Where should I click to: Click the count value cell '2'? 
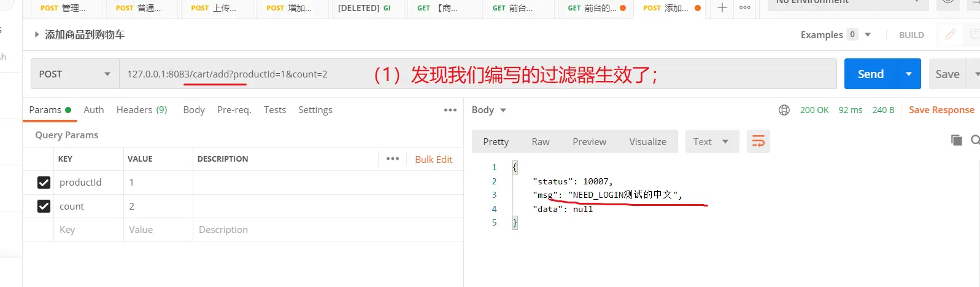pos(158,206)
